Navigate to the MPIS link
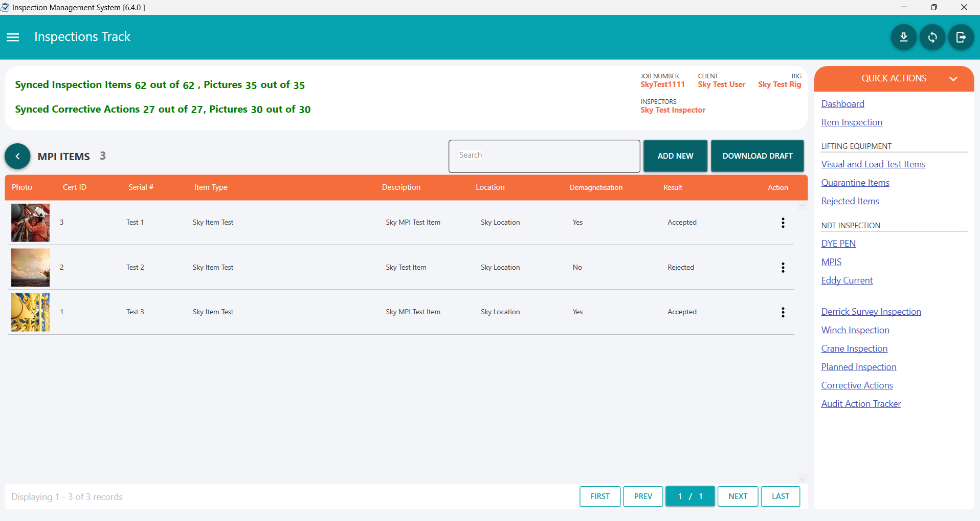The height and width of the screenshot is (521, 980). pyautogui.click(x=831, y=262)
